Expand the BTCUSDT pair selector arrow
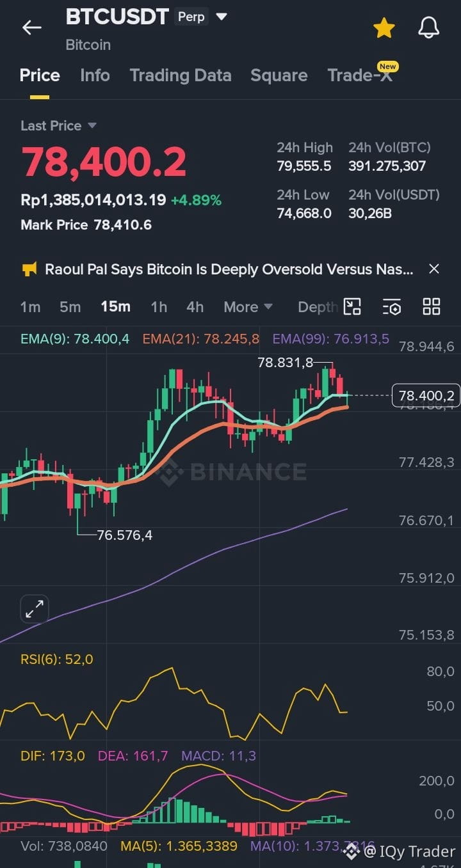 (x=222, y=17)
